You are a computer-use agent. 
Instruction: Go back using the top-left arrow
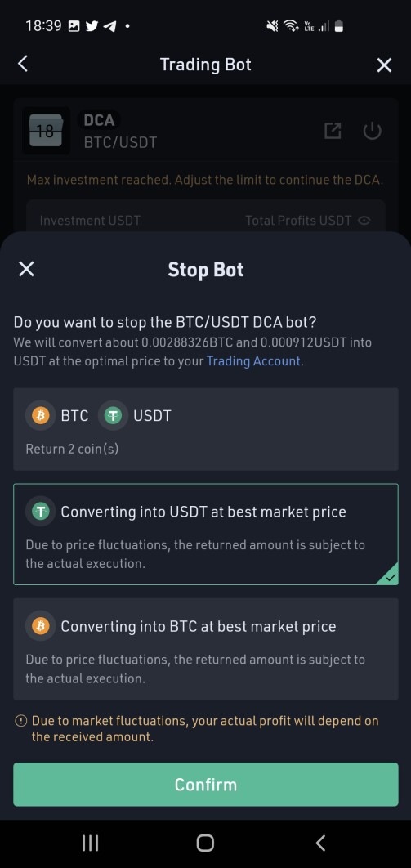[x=23, y=64]
